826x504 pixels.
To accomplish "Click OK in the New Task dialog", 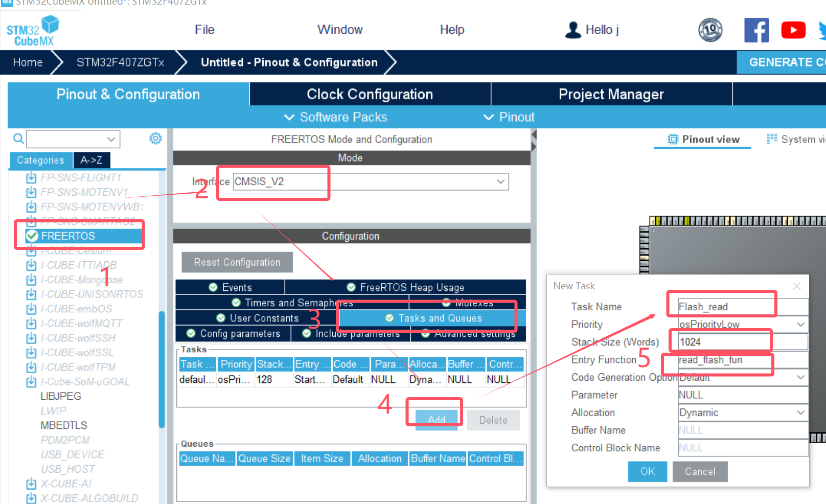I will (x=648, y=471).
